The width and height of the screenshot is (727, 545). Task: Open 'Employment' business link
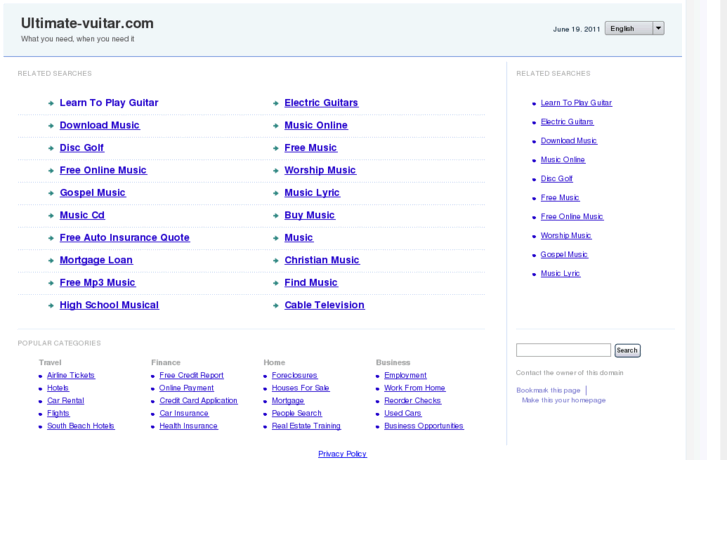406,375
